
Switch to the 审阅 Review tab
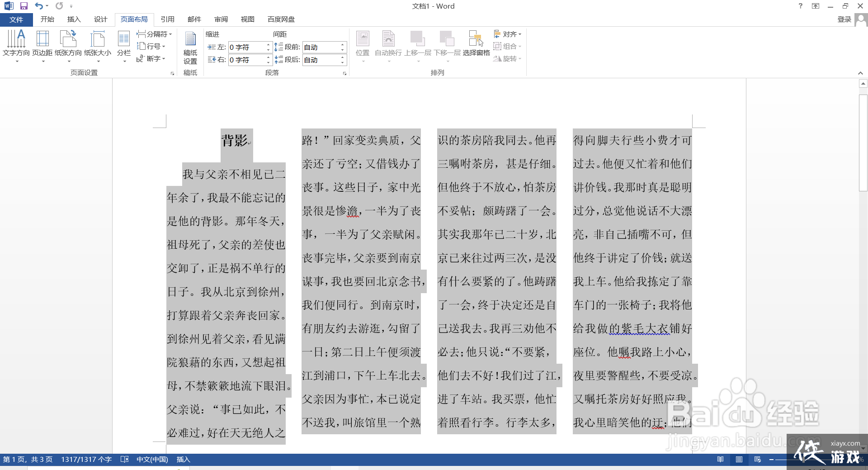click(x=221, y=19)
